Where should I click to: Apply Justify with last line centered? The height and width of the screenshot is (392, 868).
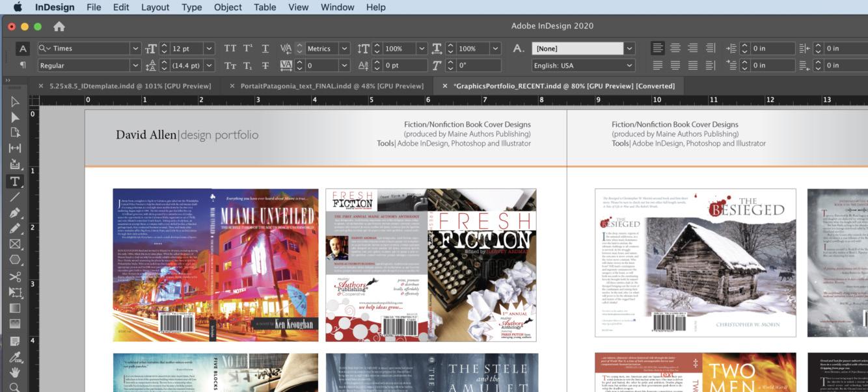[x=675, y=66]
